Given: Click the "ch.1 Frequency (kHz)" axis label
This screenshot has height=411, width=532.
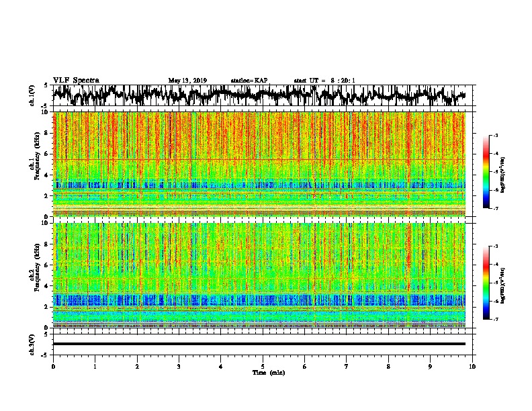Looking at the screenshot, I should [35, 156].
